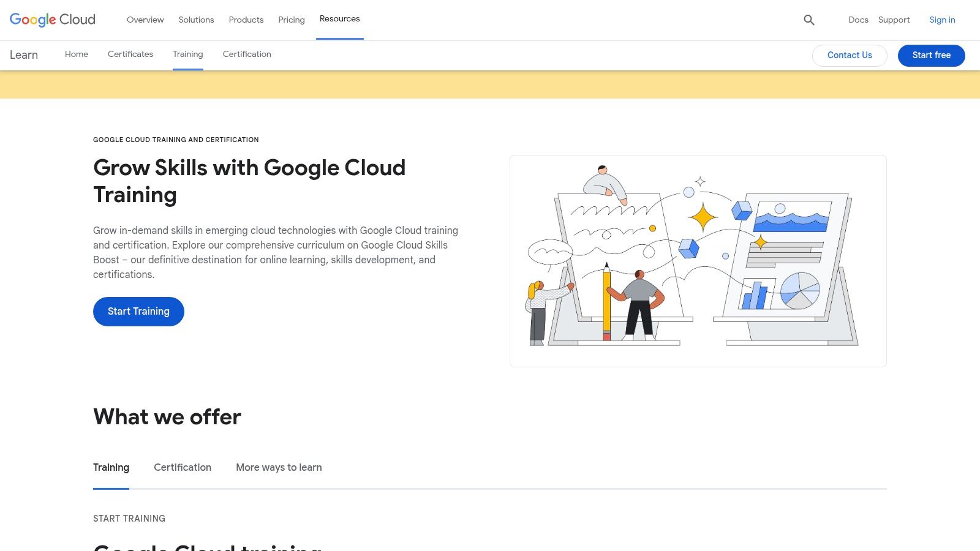
Task: Open the Products menu
Action: [246, 20]
